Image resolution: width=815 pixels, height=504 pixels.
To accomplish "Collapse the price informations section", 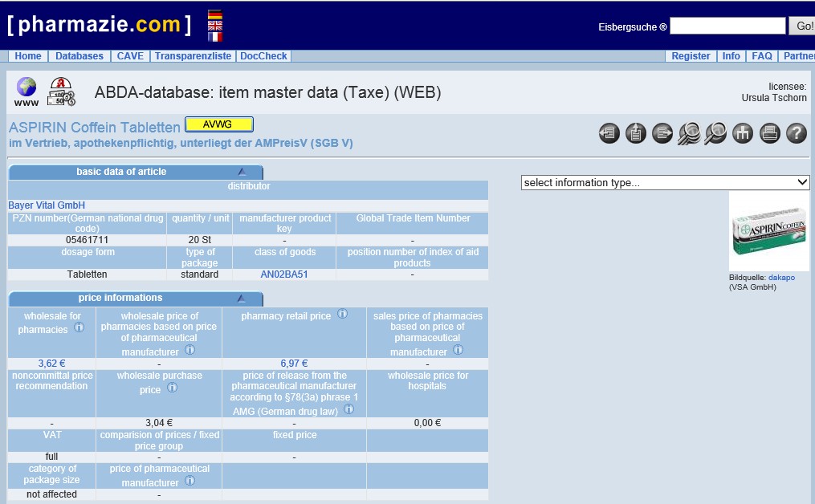I will tap(242, 298).
